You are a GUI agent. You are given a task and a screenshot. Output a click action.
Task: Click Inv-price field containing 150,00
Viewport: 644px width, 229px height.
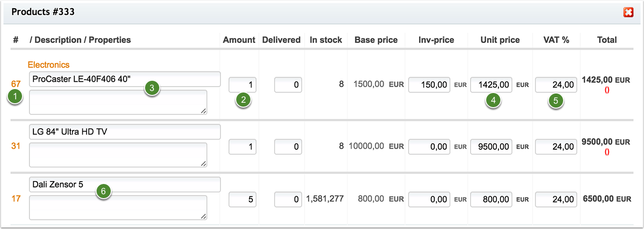coord(429,85)
